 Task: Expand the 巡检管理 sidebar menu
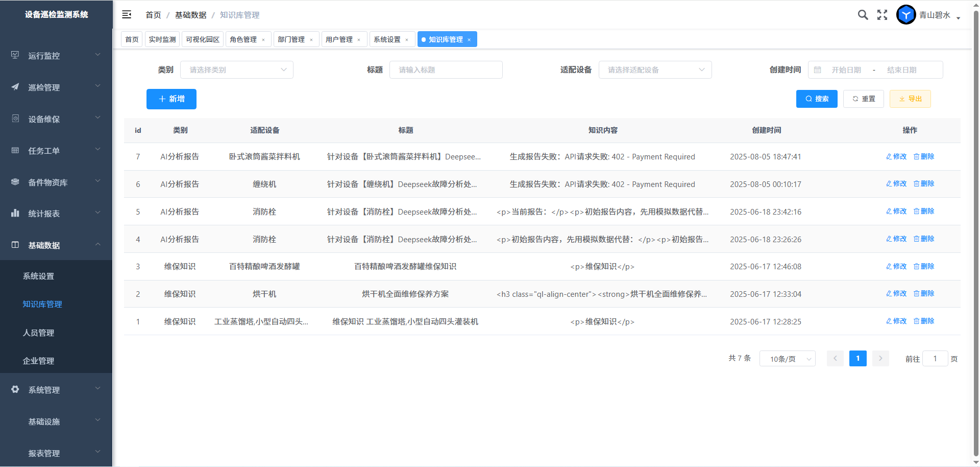tap(56, 87)
